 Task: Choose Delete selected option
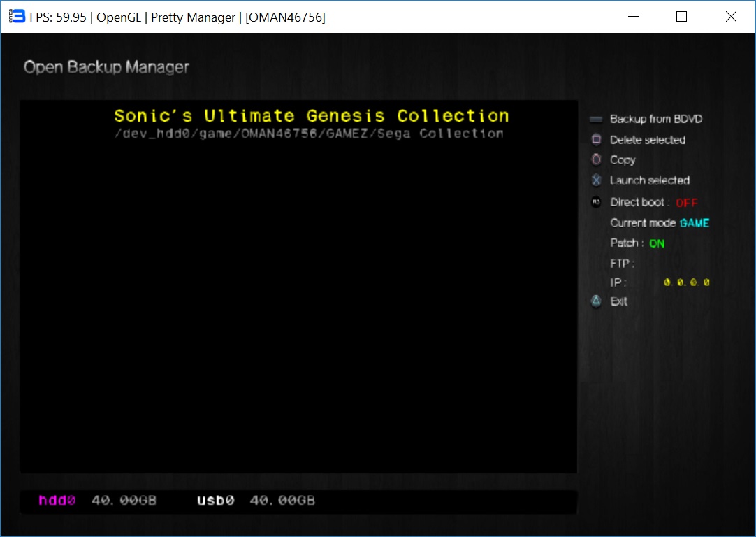[648, 139]
